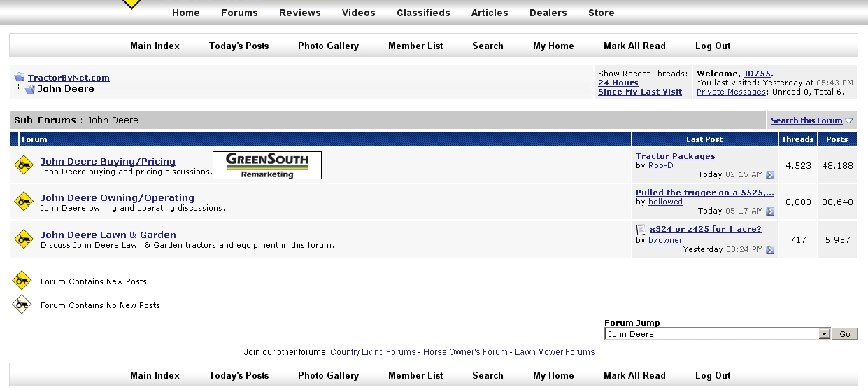Click Mark All Read in the top navigation bar
The width and height of the screenshot is (868, 390).
(634, 46)
